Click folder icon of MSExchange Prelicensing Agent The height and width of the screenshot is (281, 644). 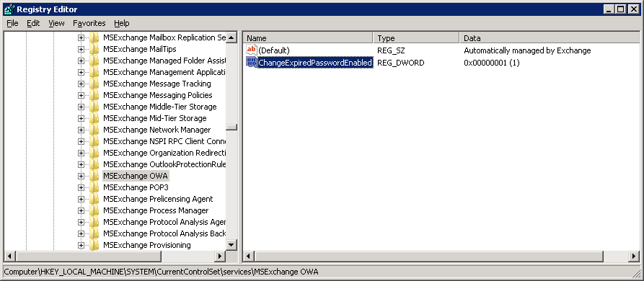click(x=94, y=199)
